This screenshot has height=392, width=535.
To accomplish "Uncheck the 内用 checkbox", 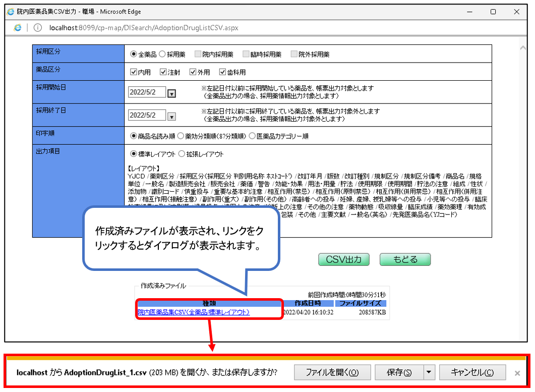I will (x=134, y=72).
